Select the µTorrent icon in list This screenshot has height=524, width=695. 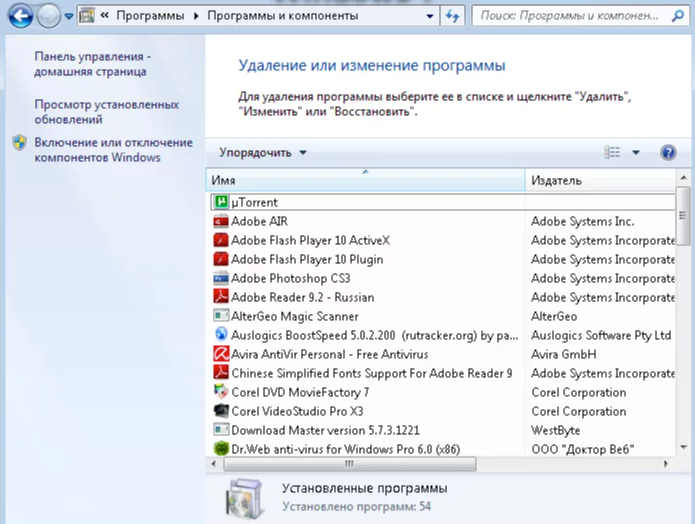(x=221, y=202)
